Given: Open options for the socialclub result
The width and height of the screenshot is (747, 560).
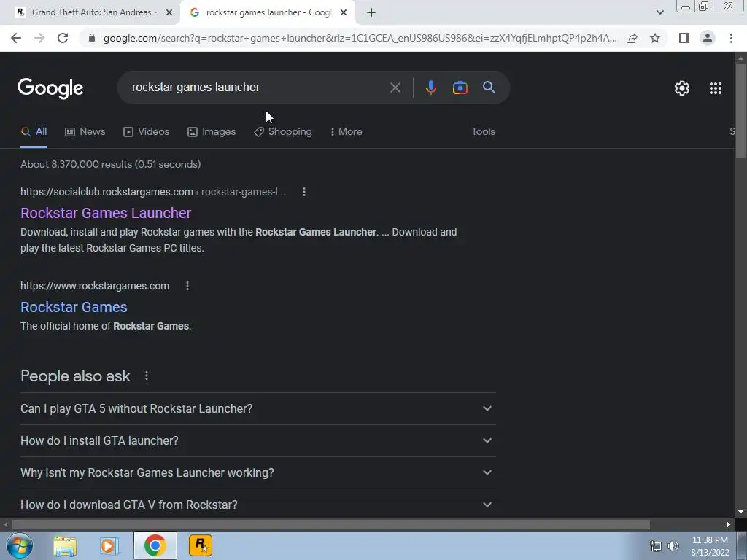Looking at the screenshot, I should point(304,192).
